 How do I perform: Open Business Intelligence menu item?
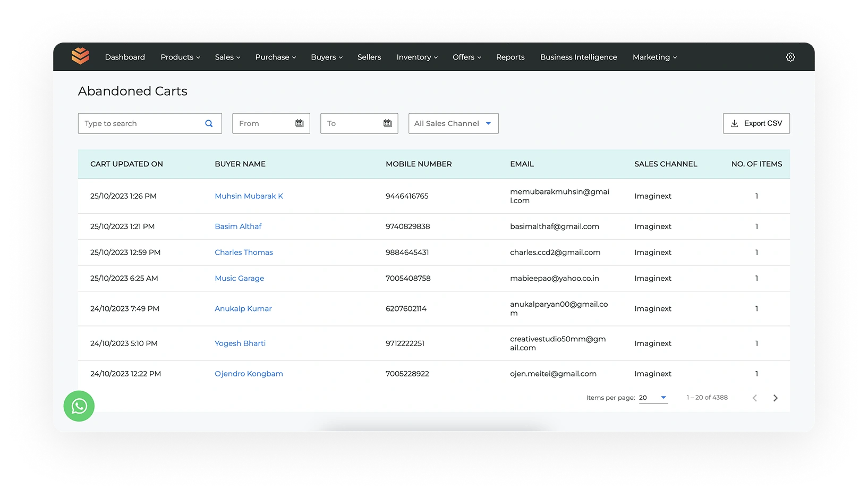578,57
